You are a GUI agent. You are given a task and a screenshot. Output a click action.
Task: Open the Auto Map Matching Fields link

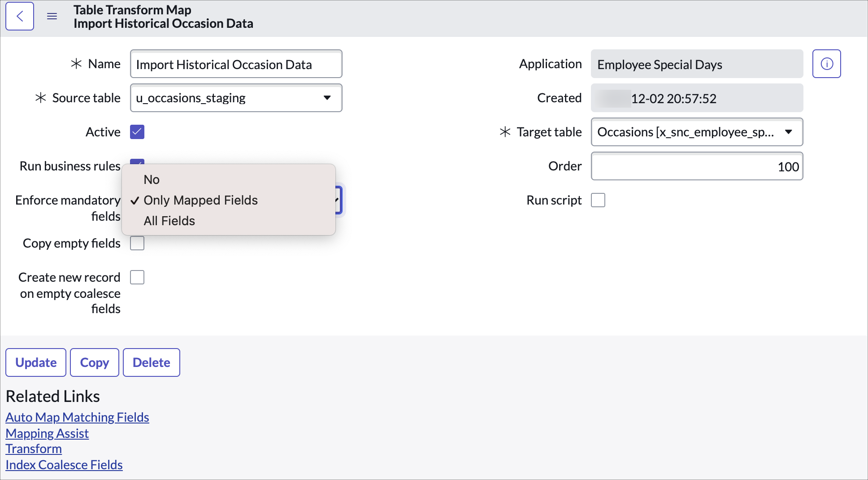77,417
